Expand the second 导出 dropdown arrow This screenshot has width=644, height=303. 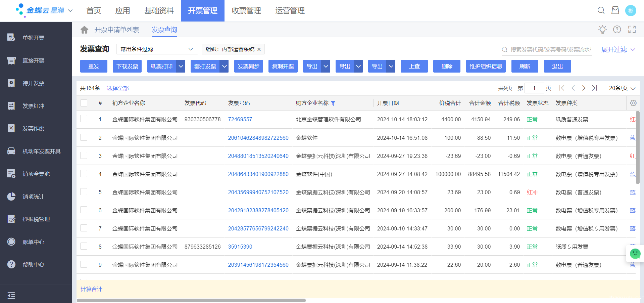click(358, 66)
